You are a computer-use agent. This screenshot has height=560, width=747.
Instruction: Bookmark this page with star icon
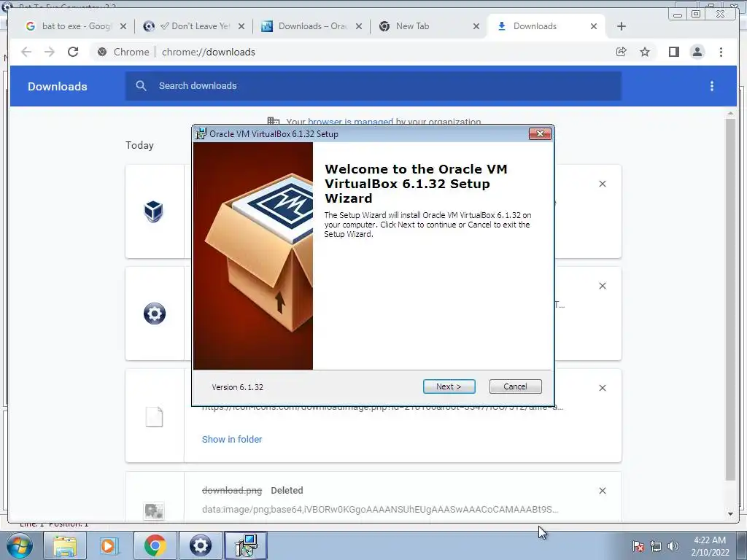[x=645, y=52]
